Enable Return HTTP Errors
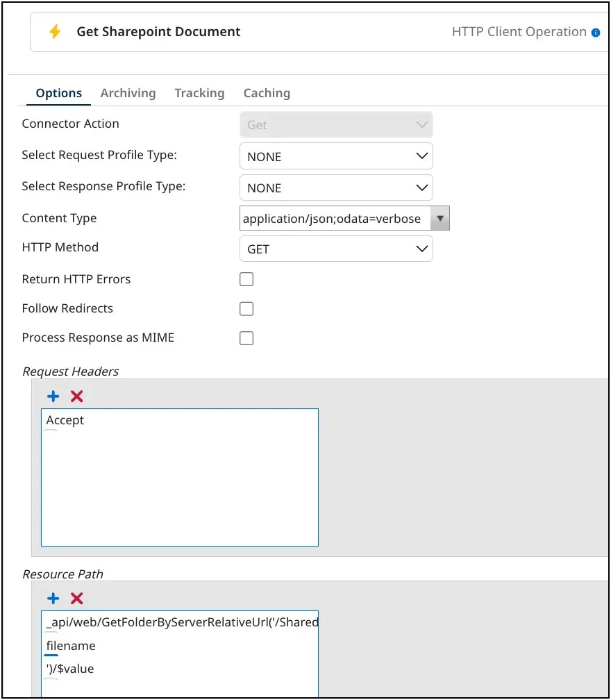Image resolution: width=611 pixels, height=700 pixels. [246, 278]
